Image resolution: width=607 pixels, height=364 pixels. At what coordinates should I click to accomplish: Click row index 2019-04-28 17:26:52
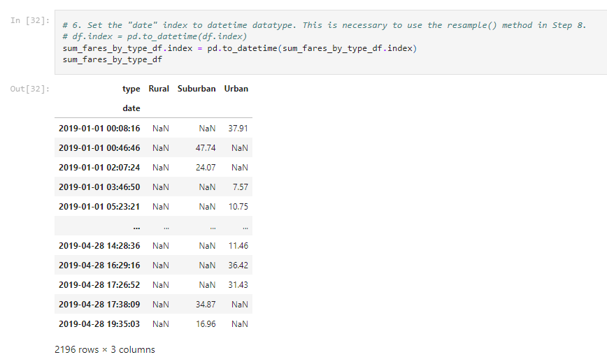pos(99,284)
